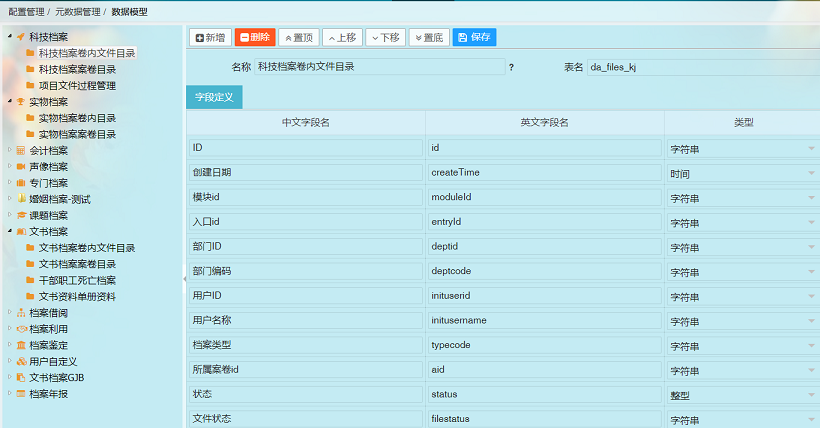Image resolution: width=820 pixels, height=428 pixels.
Task: Click 配置管理 in the breadcrumb
Action: (x=24, y=10)
